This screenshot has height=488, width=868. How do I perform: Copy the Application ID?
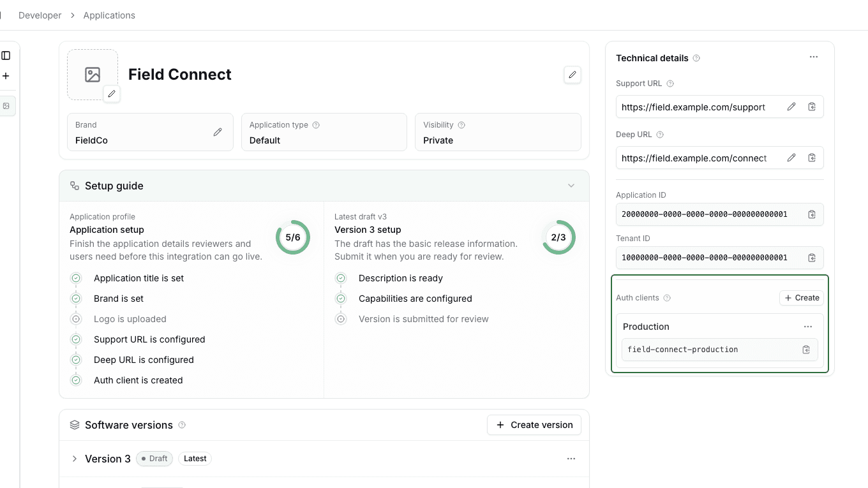pyautogui.click(x=812, y=214)
